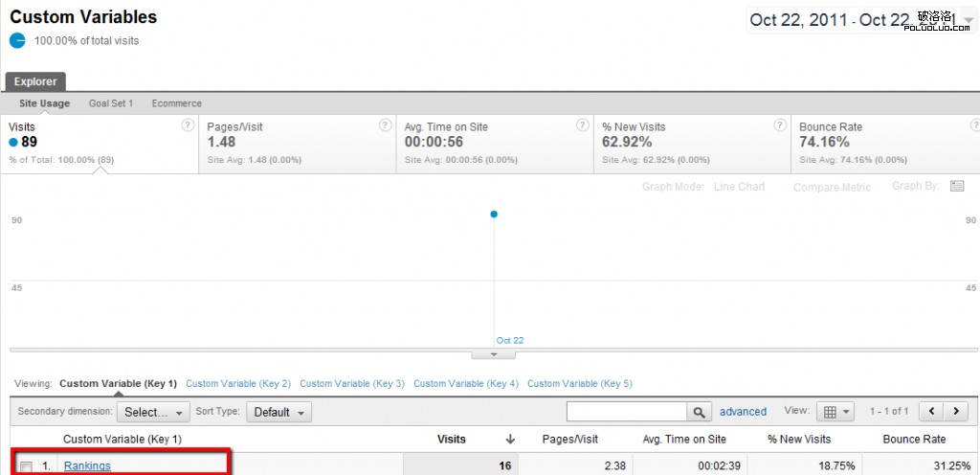This screenshot has height=475, width=980.
Task: Click Avg. Time on Site help icon
Action: [583, 125]
